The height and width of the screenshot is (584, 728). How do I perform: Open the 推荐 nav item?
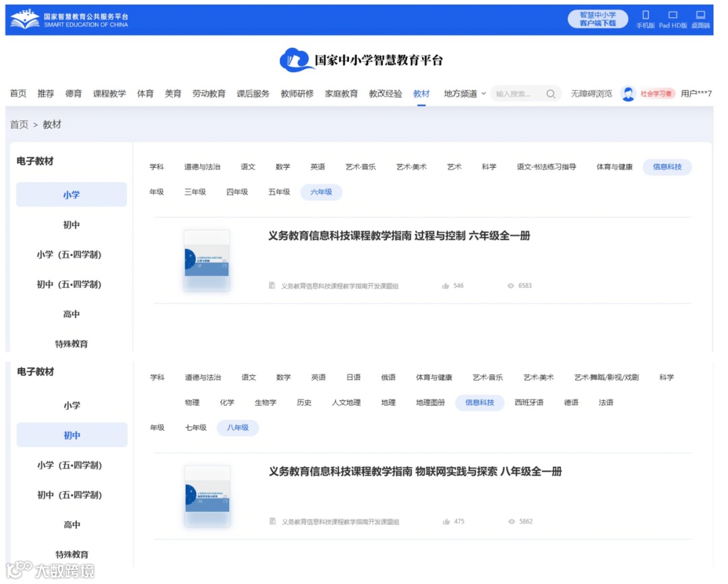46,94
